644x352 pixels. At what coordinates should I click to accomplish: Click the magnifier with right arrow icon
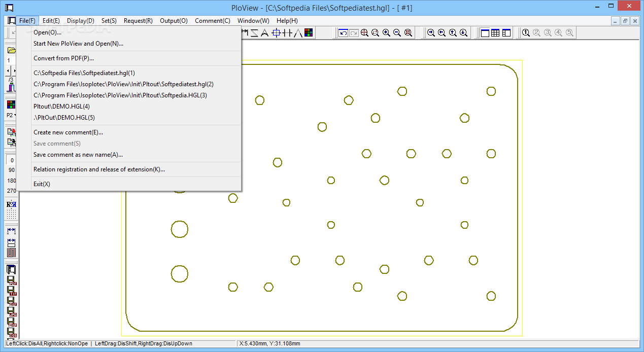(x=431, y=33)
